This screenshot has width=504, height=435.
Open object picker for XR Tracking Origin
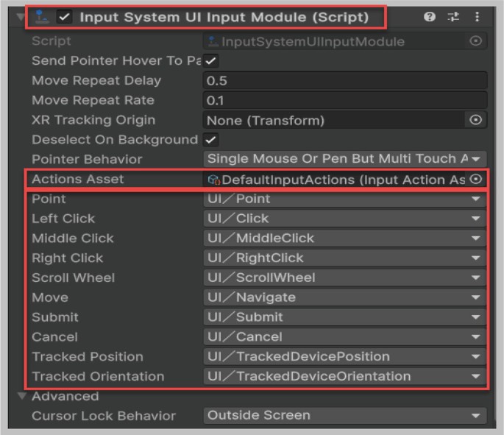pyautogui.click(x=476, y=120)
